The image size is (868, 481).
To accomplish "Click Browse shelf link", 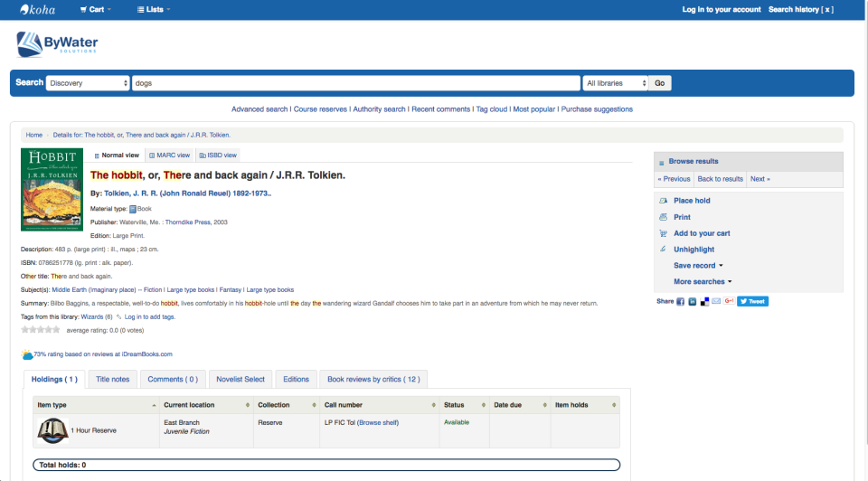I will tap(378, 423).
